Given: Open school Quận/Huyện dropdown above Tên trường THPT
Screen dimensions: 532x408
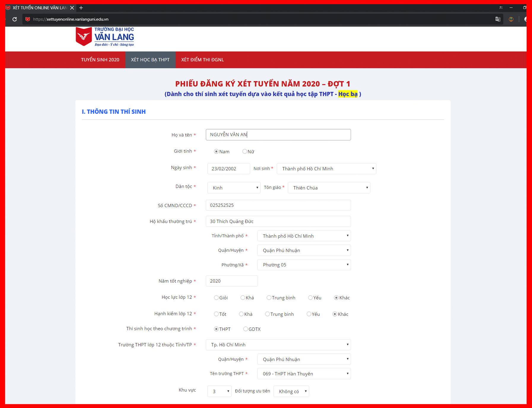Looking at the screenshot, I should 304,359.
